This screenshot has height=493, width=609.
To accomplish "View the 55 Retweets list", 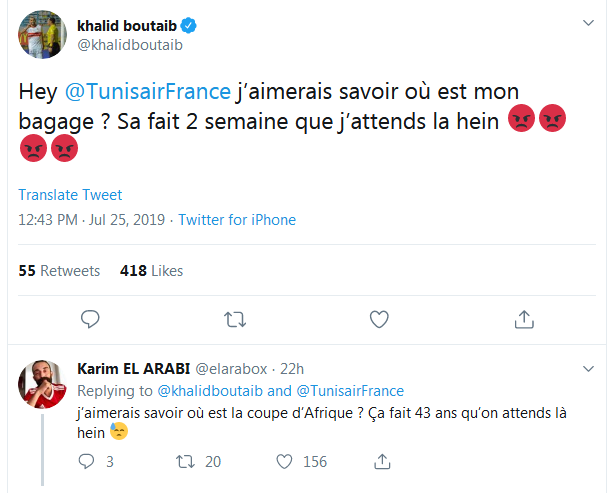I will (x=60, y=271).
